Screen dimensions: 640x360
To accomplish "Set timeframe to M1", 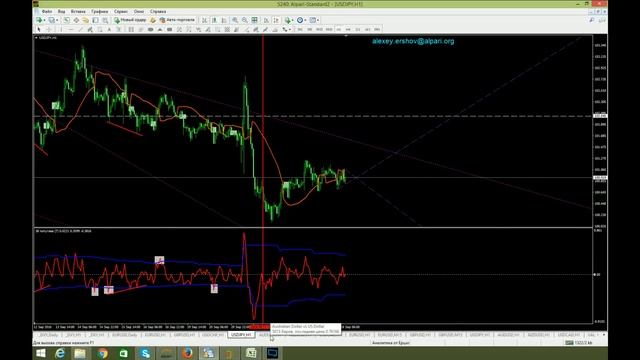I will (x=300, y=29).
